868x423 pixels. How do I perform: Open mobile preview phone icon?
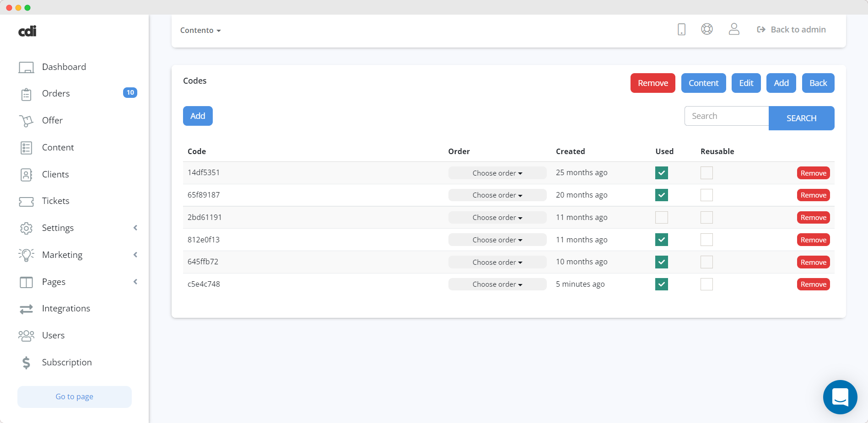coord(681,29)
